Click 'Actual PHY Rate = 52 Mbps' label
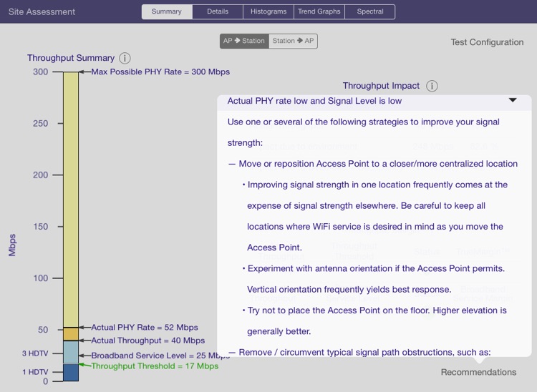The height and width of the screenshot is (392, 537). pyautogui.click(x=145, y=328)
